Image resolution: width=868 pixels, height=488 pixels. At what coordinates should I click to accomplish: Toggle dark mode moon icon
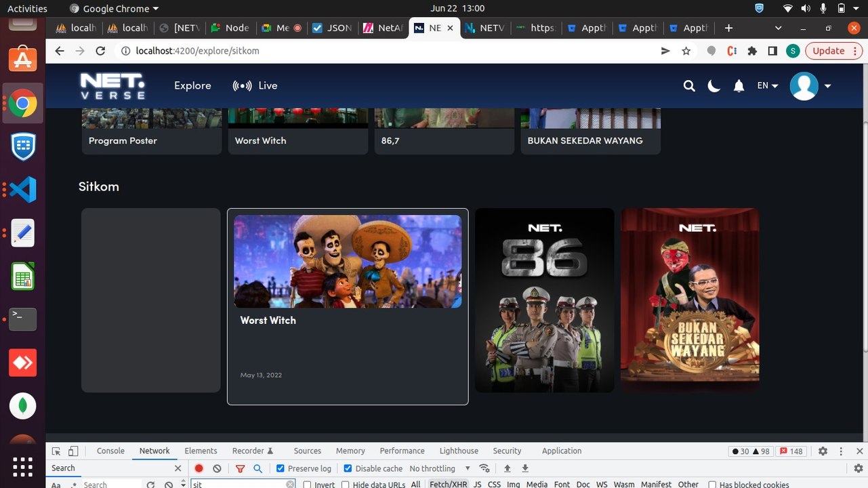(714, 86)
